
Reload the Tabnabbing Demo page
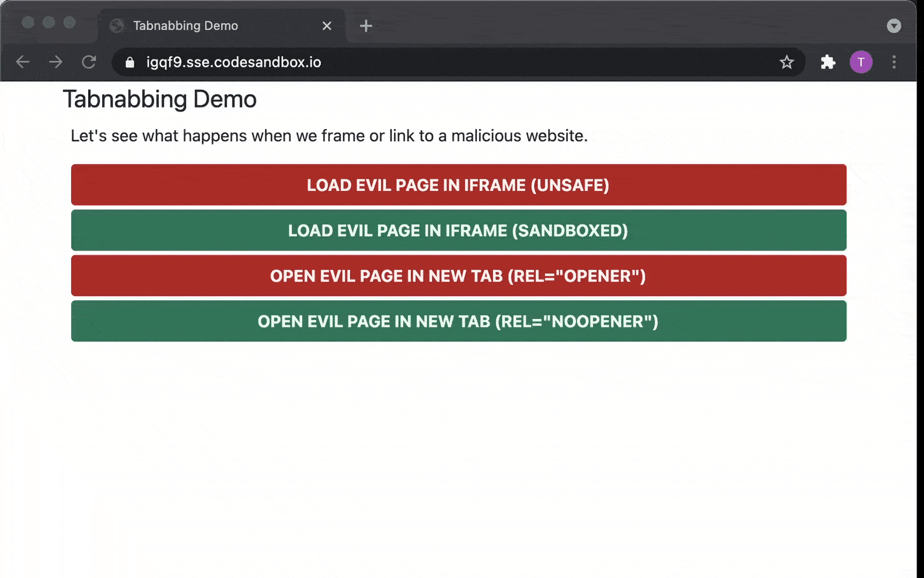pyautogui.click(x=89, y=62)
